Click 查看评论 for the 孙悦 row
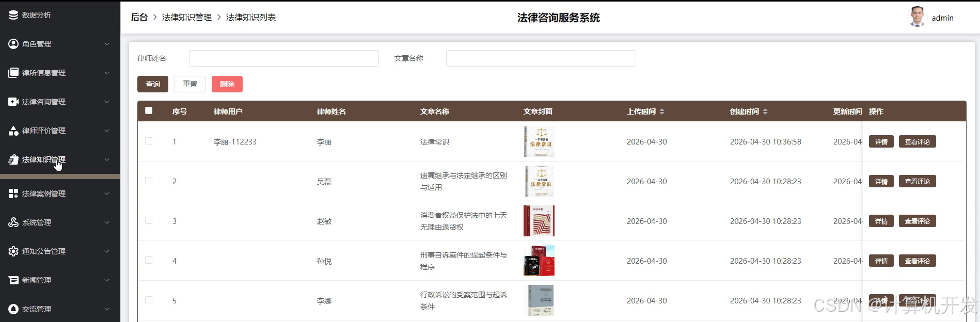Viewport: 980px width, 322px height. pyautogui.click(x=918, y=261)
